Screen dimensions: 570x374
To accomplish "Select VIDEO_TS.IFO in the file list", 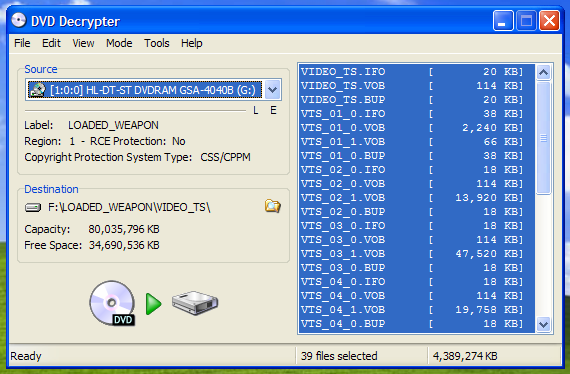I will [417, 72].
